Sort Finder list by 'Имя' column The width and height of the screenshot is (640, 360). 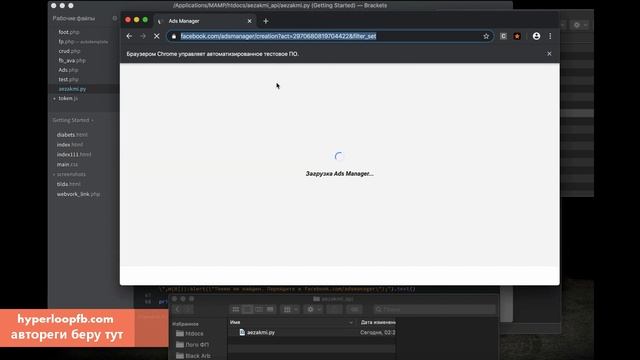pyautogui.click(x=291, y=322)
